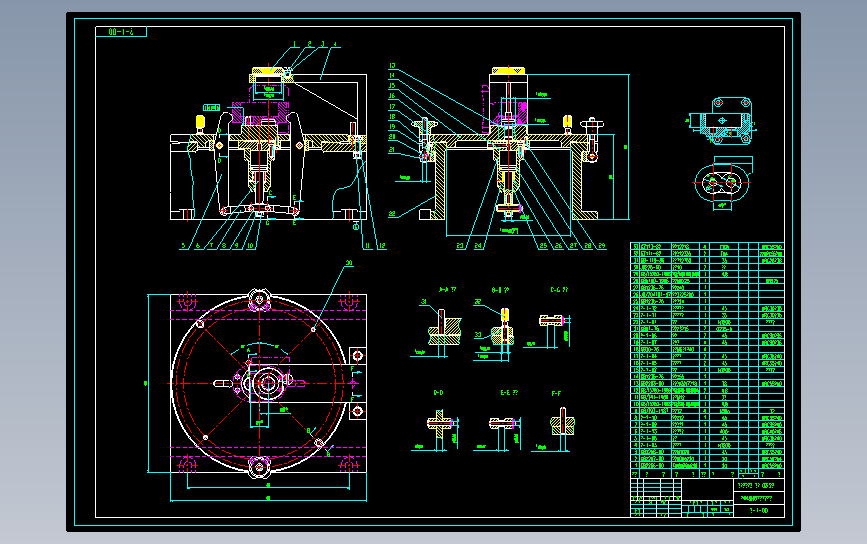Click row 1 in the parts list table
The image size is (867, 544).
coord(707,465)
